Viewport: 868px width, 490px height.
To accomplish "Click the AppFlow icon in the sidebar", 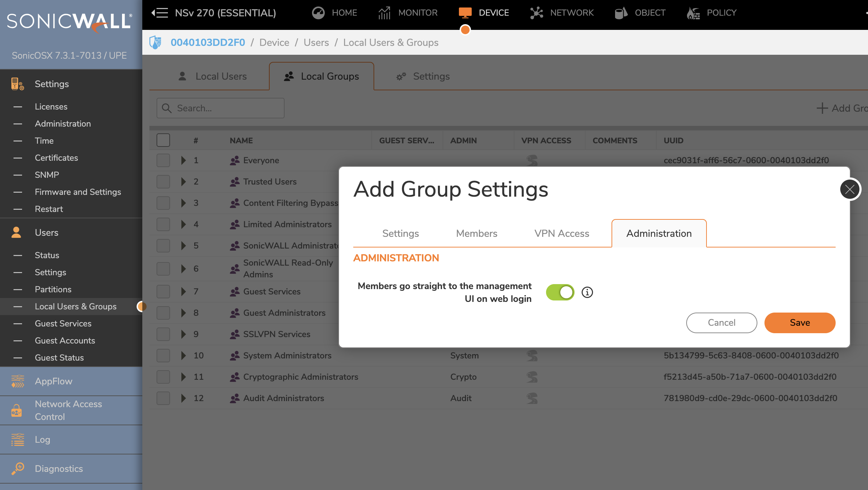I will [x=17, y=381].
